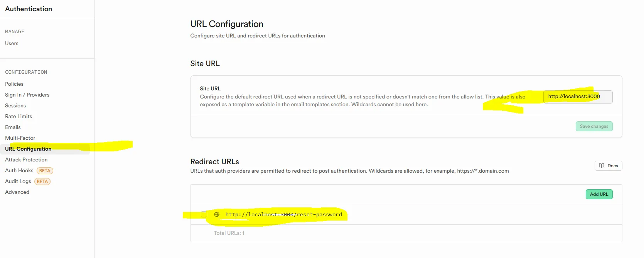Open Multi-Factor settings
644x258 pixels.
(20, 138)
